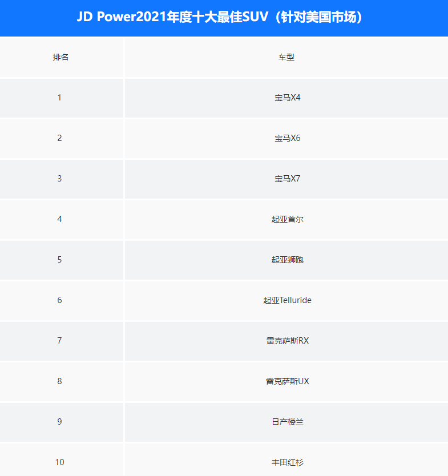The image size is (448, 476).
Task: Click rank number 7 beside 雷克萨斯RX
Action: click(x=59, y=341)
